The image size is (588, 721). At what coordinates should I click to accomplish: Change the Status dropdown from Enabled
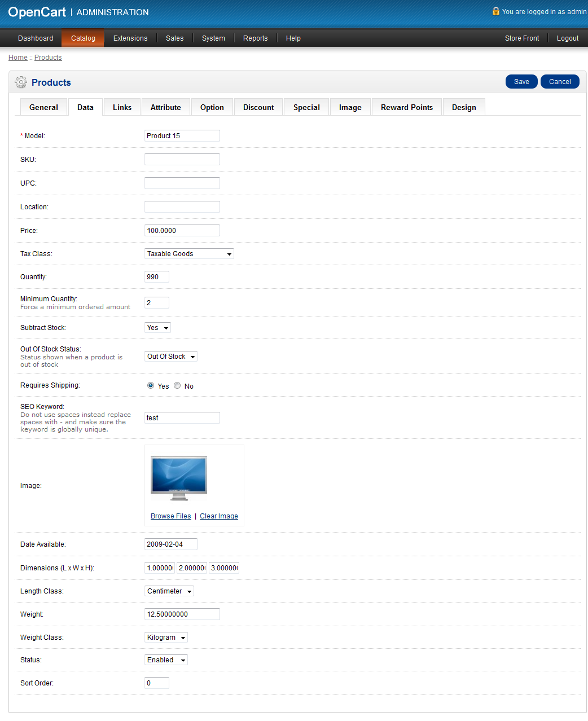(x=166, y=660)
